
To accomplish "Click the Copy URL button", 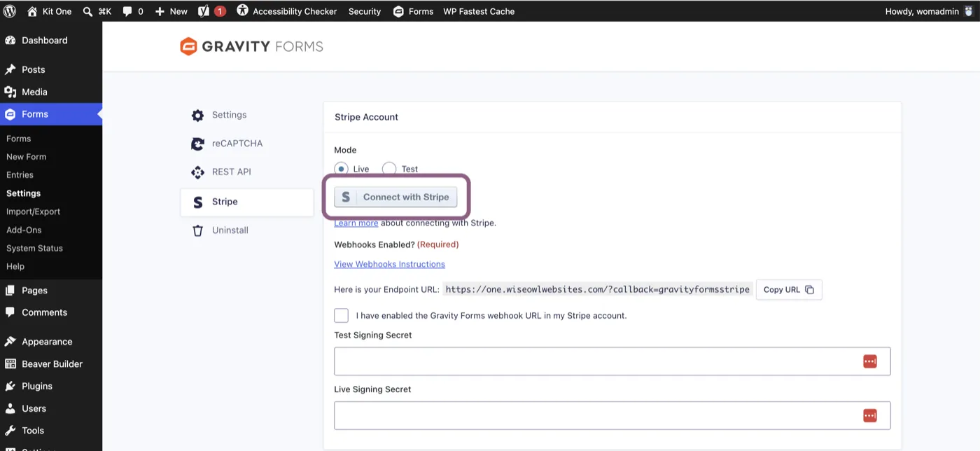I will pos(789,290).
